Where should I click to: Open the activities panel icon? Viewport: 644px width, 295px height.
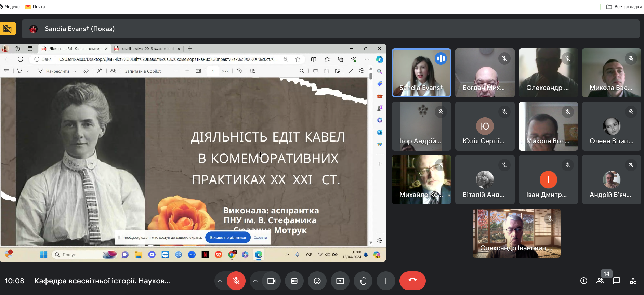click(x=633, y=281)
